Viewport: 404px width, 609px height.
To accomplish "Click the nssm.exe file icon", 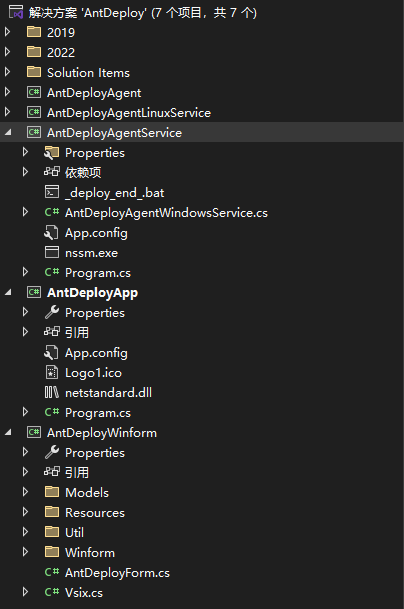I will 52,252.
